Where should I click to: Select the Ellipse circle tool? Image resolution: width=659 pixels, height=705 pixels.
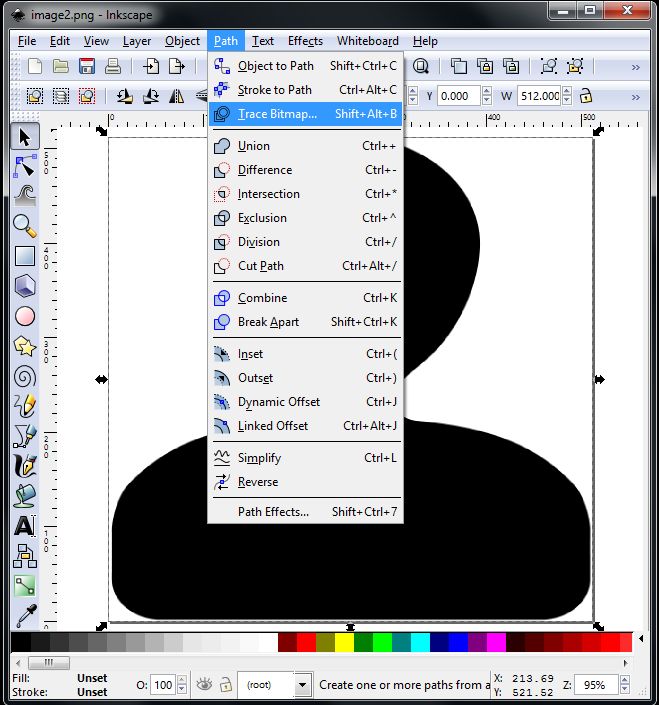(x=25, y=316)
